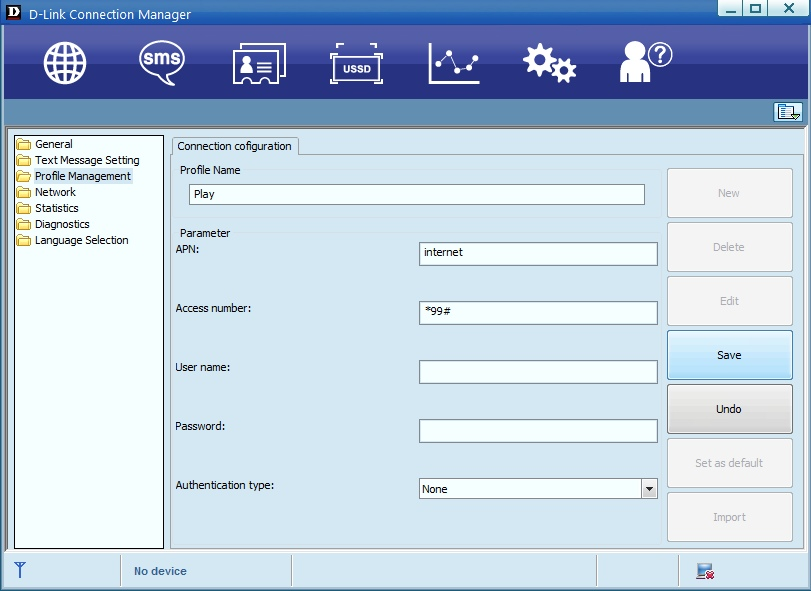This screenshot has height=591, width=811.
Task: Click the Diagnostics folder icon
Action: tap(24, 224)
